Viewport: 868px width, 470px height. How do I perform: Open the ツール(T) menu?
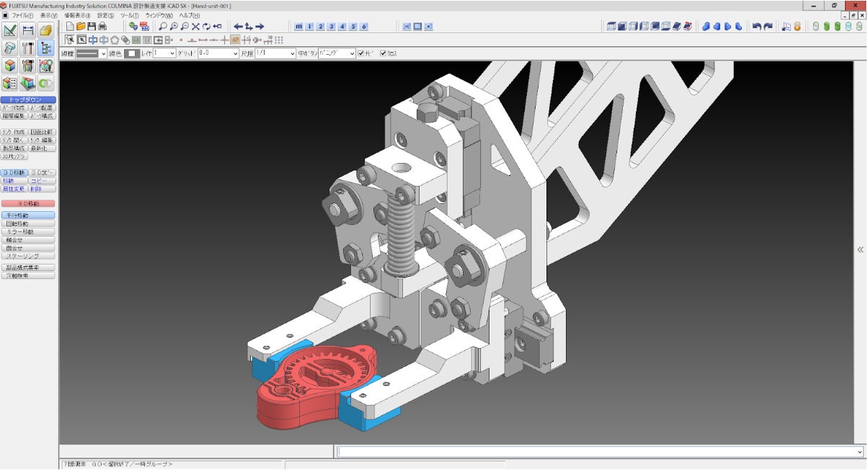click(130, 15)
